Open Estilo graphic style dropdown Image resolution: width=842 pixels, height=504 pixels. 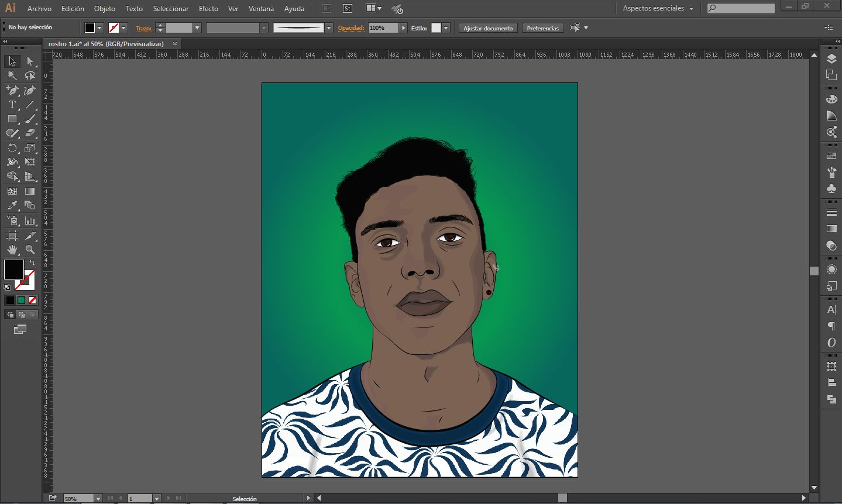tap(446, 28)
